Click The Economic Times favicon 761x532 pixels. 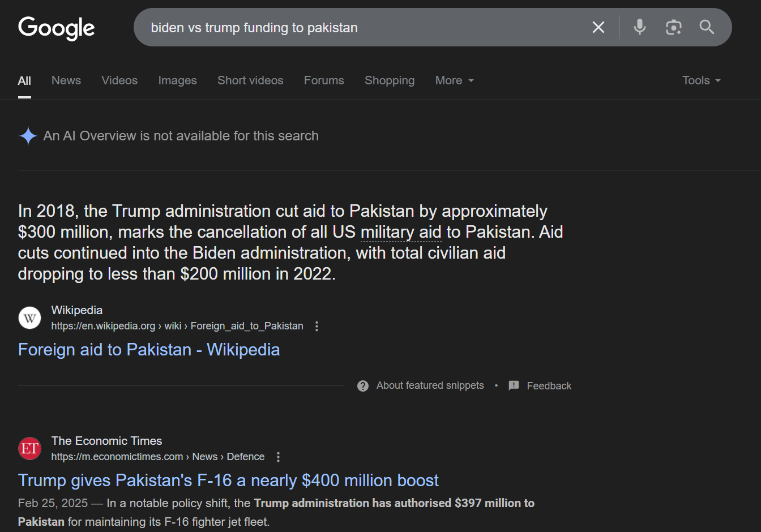click(30, 449)
